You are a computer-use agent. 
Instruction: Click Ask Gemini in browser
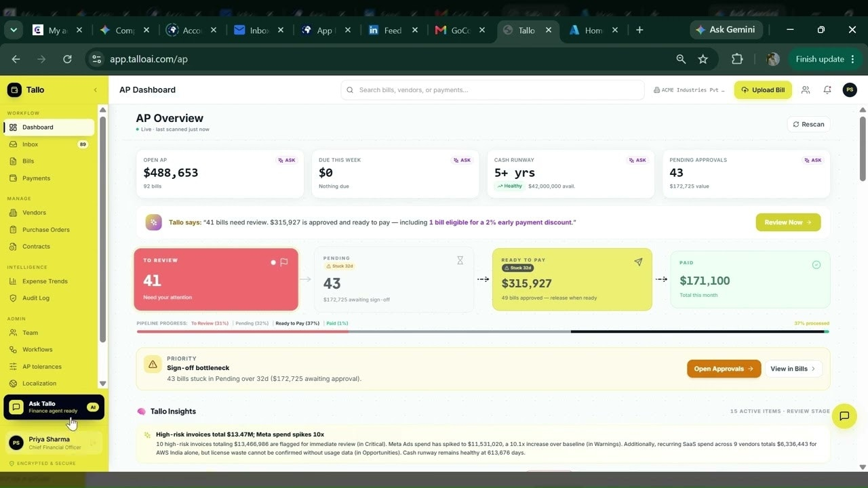click(x=726, y=30)
